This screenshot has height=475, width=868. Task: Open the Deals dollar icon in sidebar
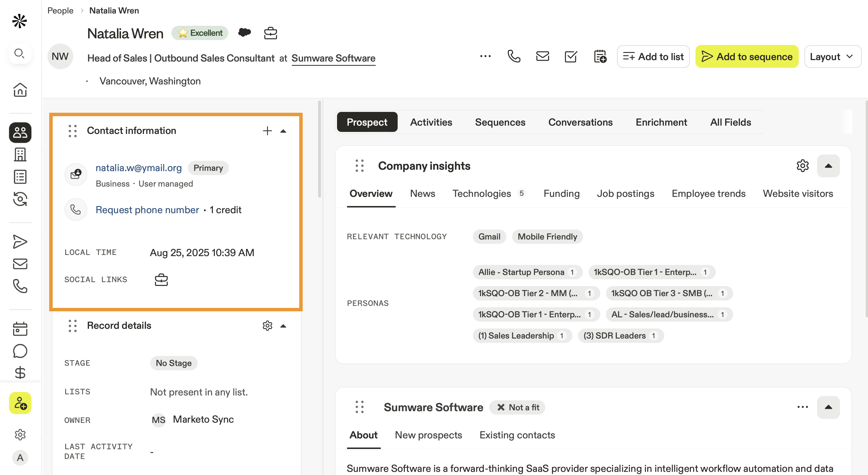click(20, 373)
